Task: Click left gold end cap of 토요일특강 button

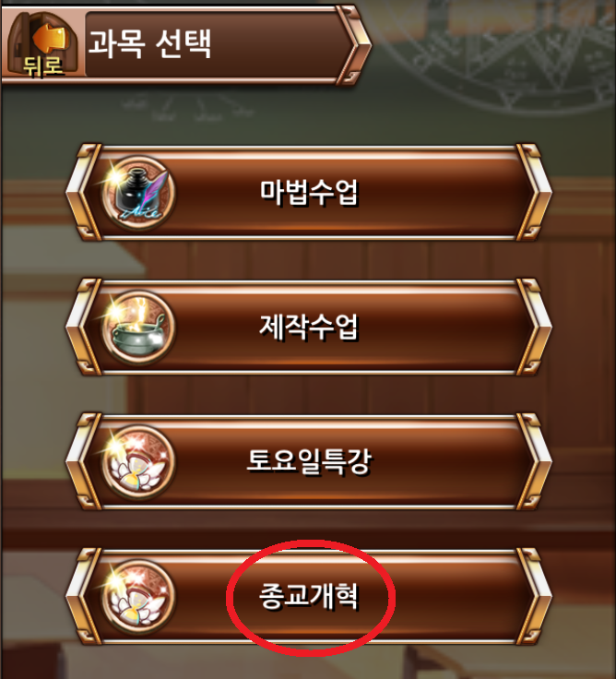Action: click(x=83, y=461)
